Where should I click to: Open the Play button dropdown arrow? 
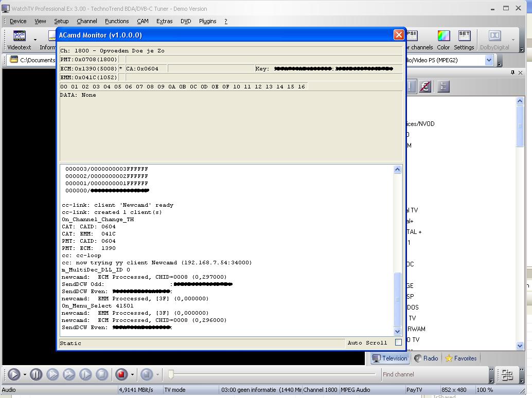(25, 375)
